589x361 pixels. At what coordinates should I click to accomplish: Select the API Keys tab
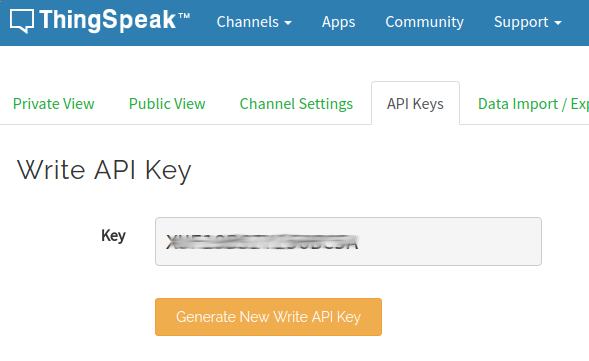(415, 103)
